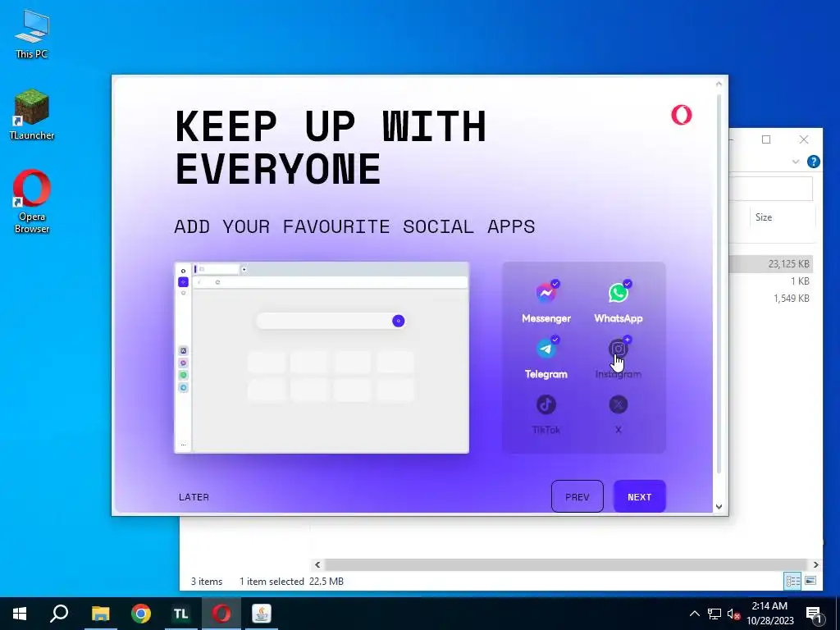Click the NEXT button

(639, 496)
